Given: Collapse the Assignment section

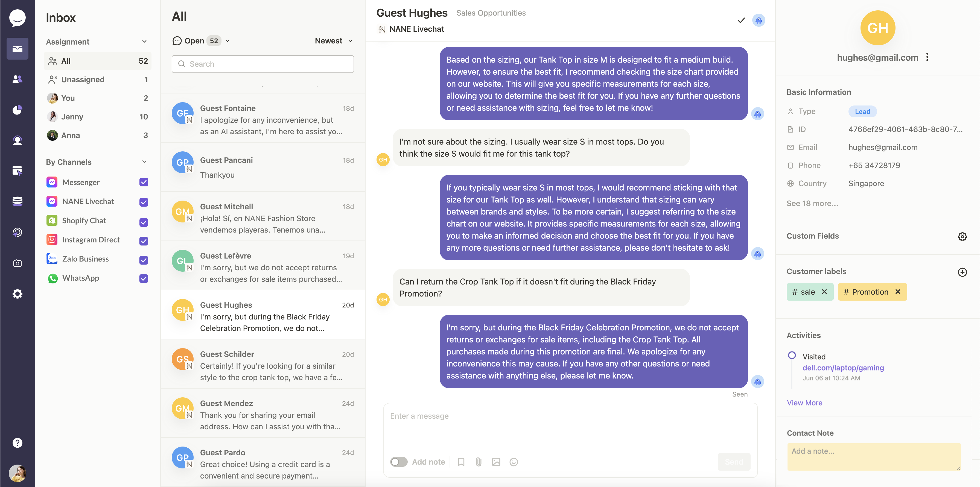Looking at the screenshot, I should [144, 42].
